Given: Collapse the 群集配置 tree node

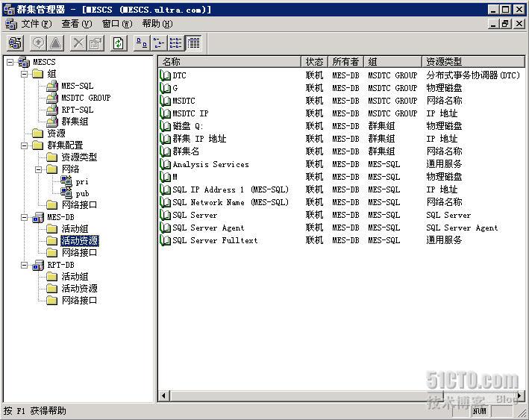Looking at the screenshot, I should pyautogui.click(x=25, y=145).
